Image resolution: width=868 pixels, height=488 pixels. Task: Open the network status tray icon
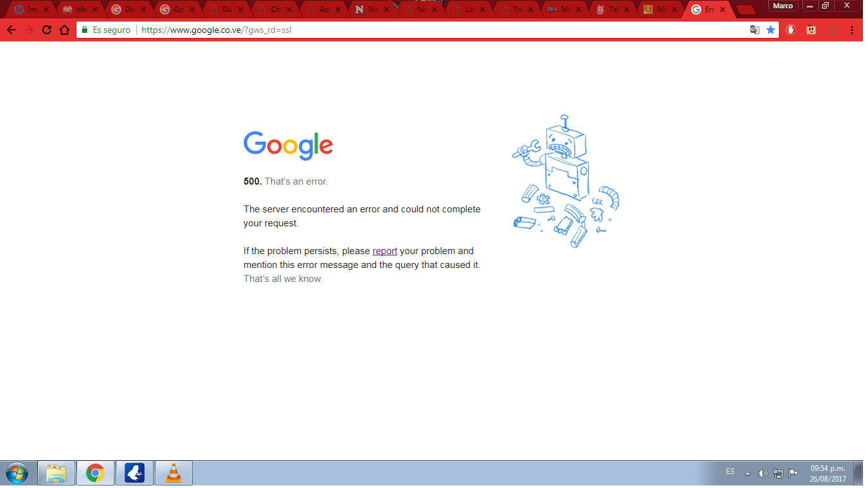tap(778, 473)
